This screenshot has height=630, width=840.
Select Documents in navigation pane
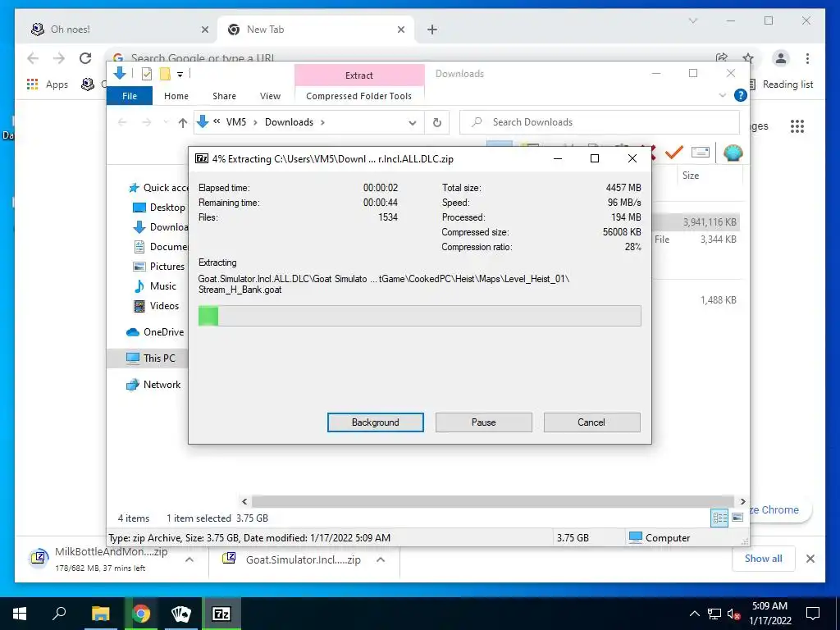pyautogui.click(x=161, y=246)
